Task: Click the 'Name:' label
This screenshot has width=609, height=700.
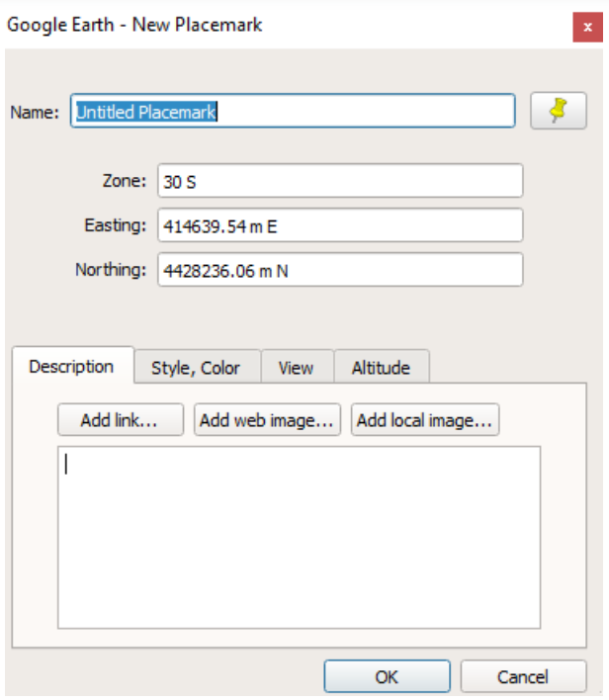Action: click(35, 112)
